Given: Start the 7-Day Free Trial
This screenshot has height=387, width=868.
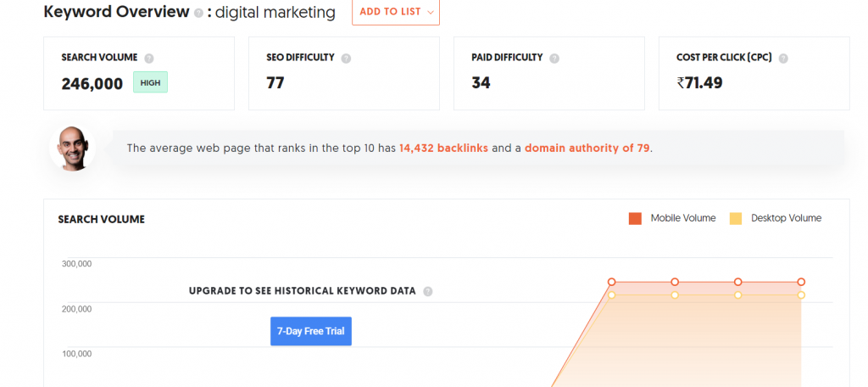Looking at the screenshot, I should pyautogui.click(x=311, y=331).
